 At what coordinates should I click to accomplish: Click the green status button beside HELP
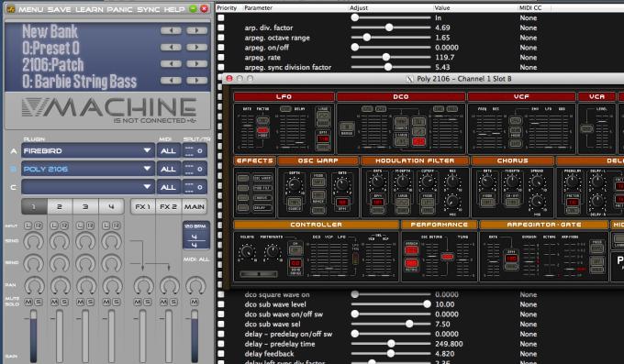193,8
